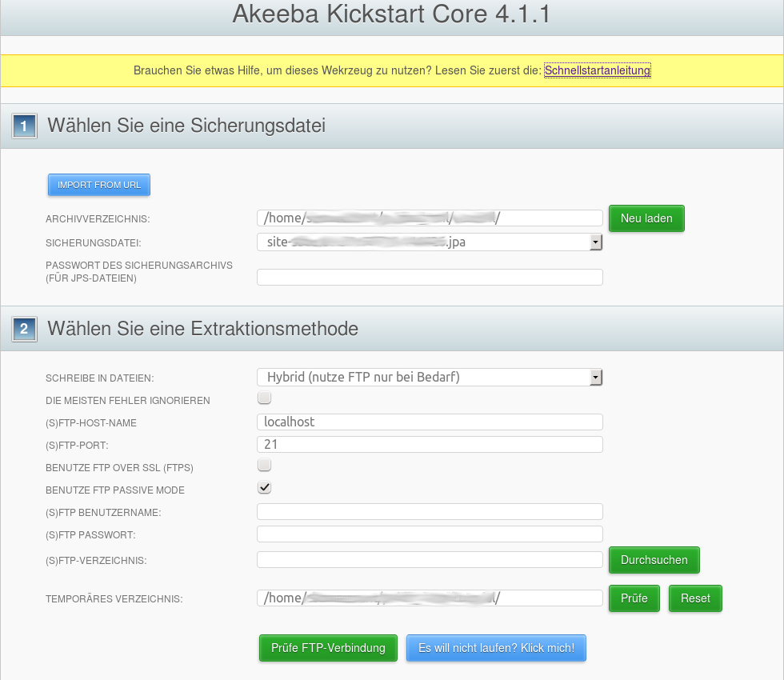Click 'Prüfe FTP-Verbindung' button
Screen dimensions: 784x680
point(328,648)
